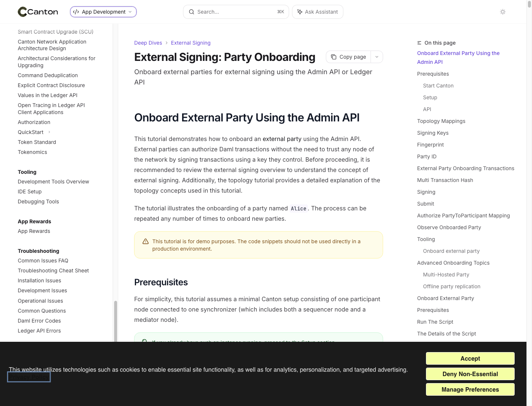This screenshot has width=532, height=406.
Task: Open the Privacy Policy link
Action: coord(29,377)
